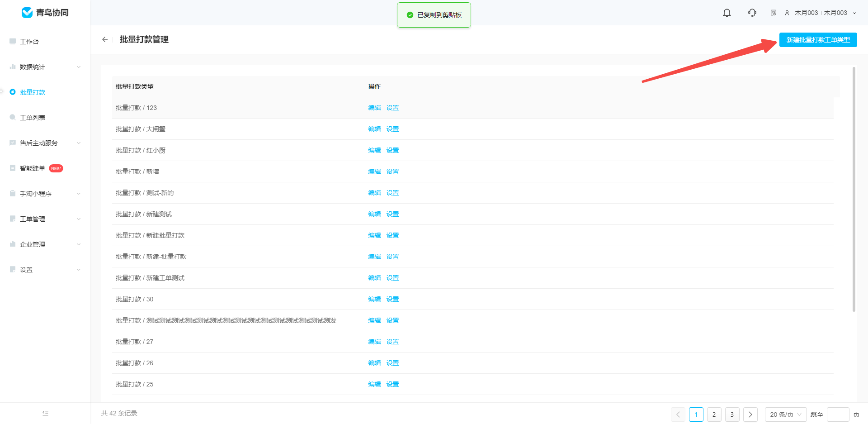Click 编辑 for 批量打款 / 新建工单测试
Screen dimensions: 868x424
374,278
